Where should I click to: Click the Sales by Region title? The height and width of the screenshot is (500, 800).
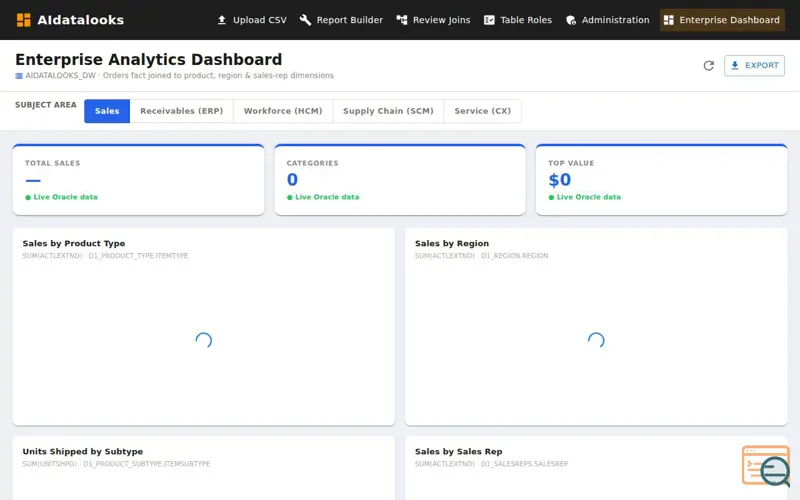(x=452, y=243)
